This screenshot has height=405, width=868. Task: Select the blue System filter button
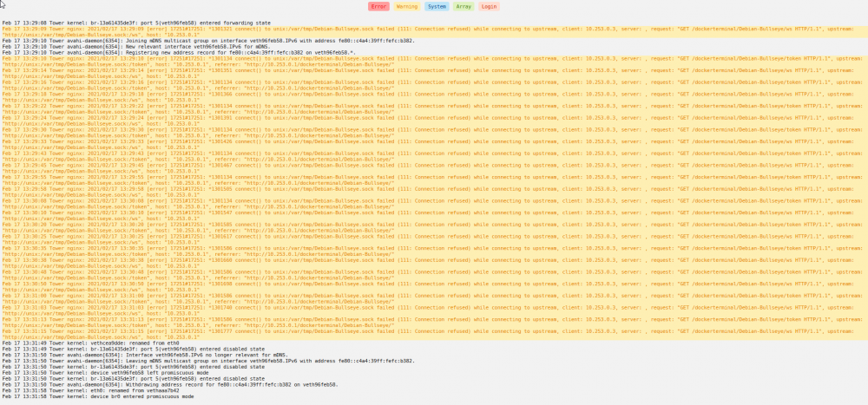click(437, 7)
